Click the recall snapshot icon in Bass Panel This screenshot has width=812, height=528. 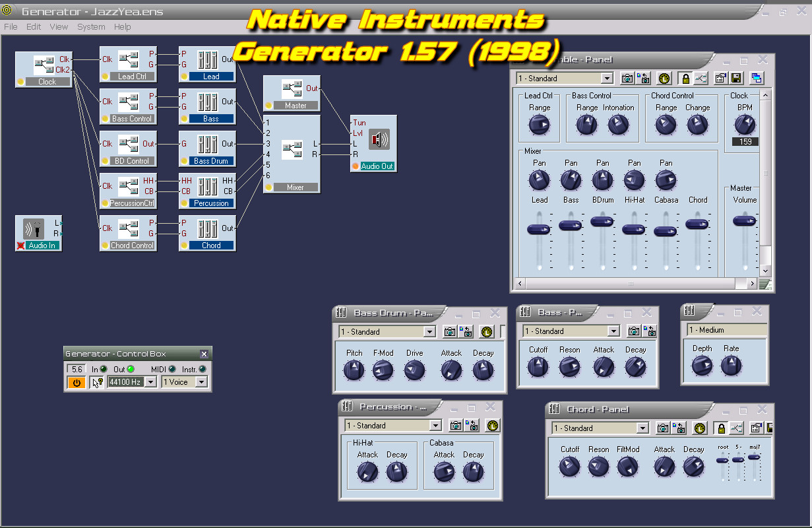point(650,331)
